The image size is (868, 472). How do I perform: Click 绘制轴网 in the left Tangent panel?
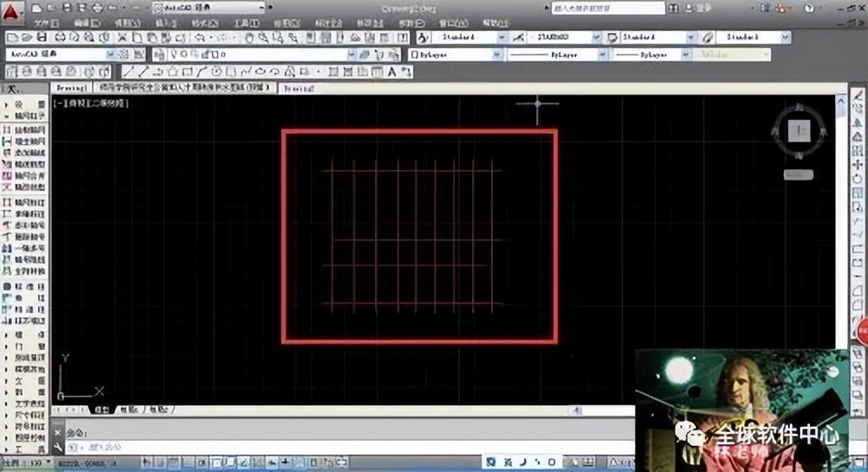click(30, 129)
